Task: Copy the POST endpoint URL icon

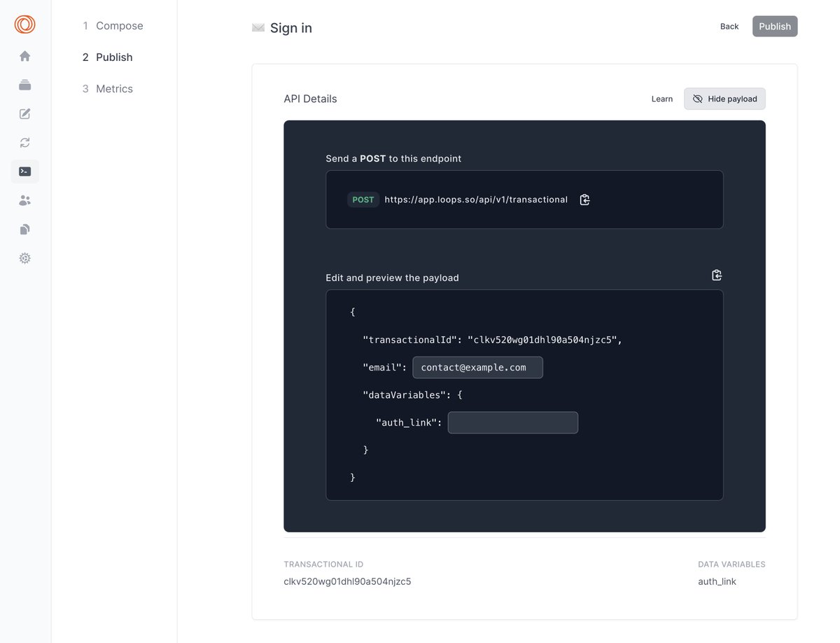Action: [585, 200]
